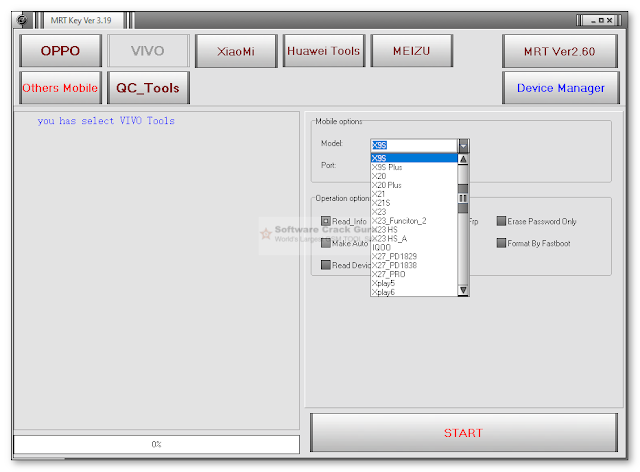Launch MRT Ver2.60

point(560,51)
